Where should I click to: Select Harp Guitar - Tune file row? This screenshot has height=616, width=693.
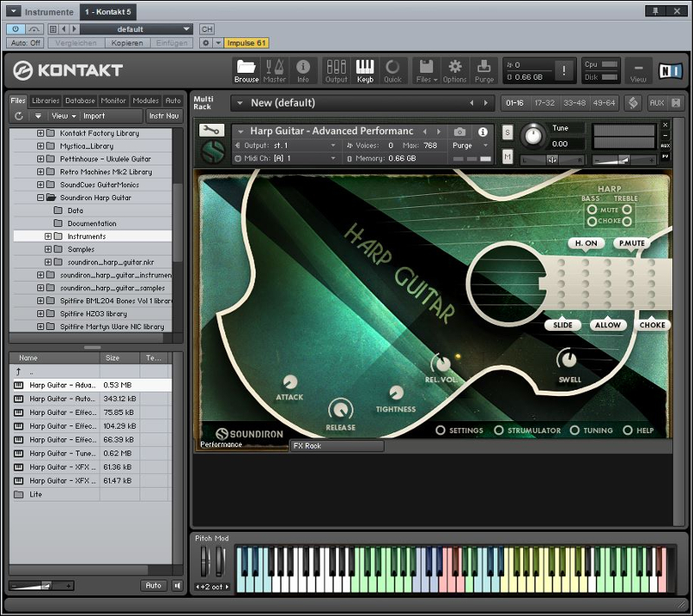point(93,453)
